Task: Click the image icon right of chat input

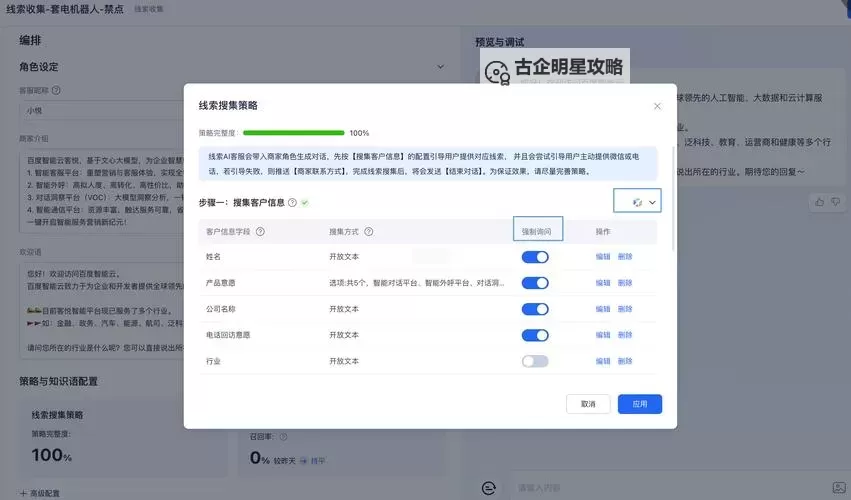Action: coord(839,488)
